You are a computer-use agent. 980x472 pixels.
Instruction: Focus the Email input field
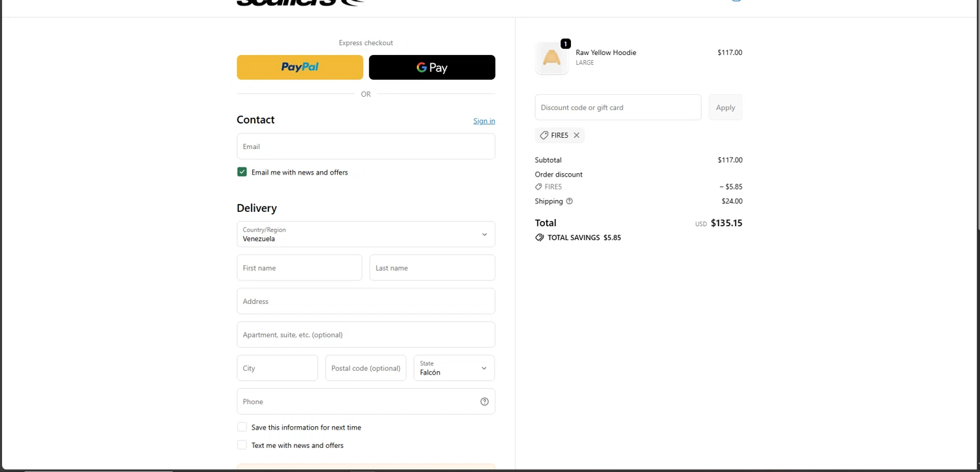[x=366, y=146]
